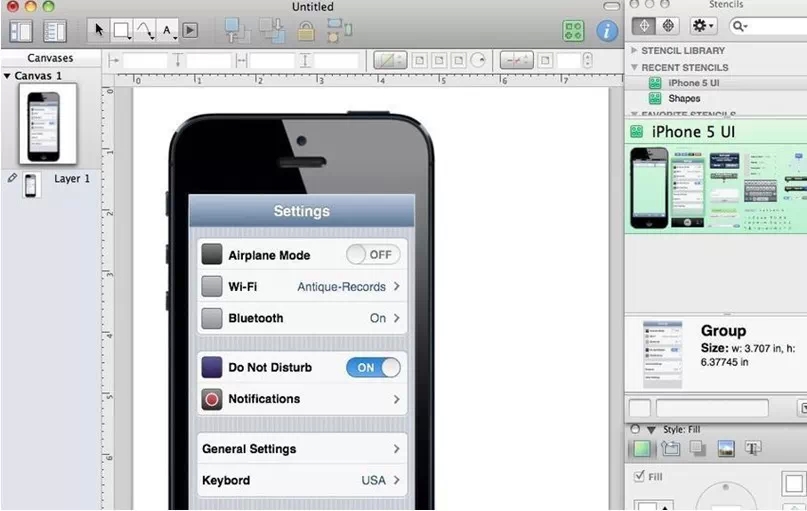Screen dimensions: 807x511
Task: Toggle the Do Not Disturb ON switch
Action: coord(373,367)
